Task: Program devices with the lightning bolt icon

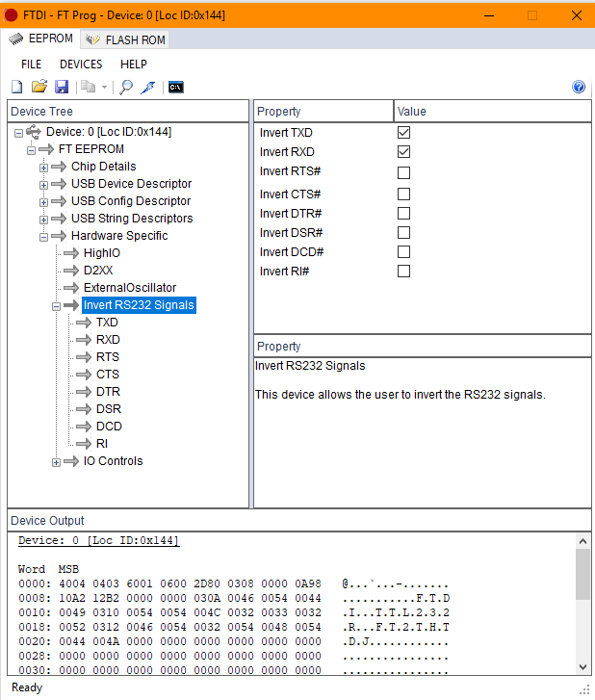Action: tap(148, 87)
